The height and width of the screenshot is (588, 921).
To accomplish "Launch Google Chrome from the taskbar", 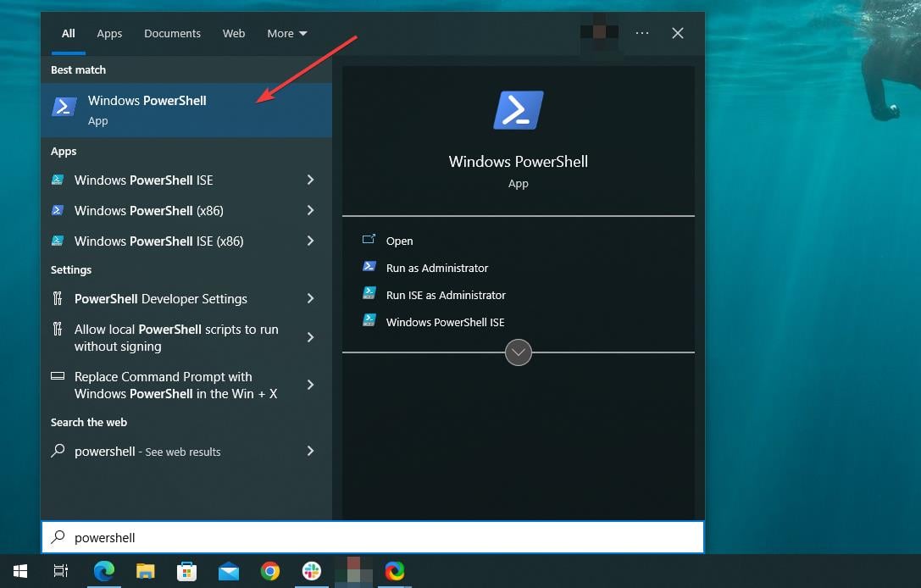I will tap(270, 571).
